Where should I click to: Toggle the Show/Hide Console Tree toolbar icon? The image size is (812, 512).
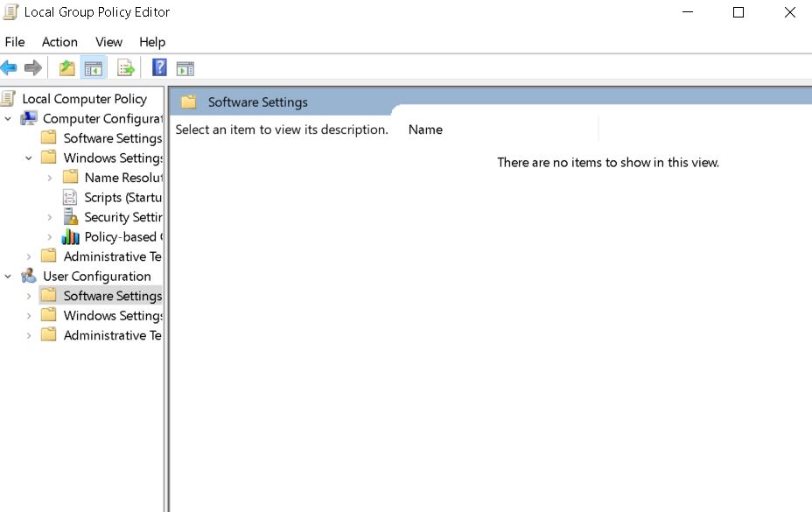[x=94, y=68]
